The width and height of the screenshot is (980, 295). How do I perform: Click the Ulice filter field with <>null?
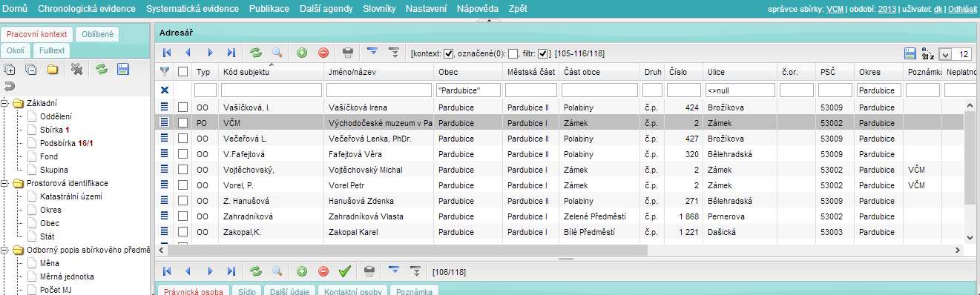[740, 90]
